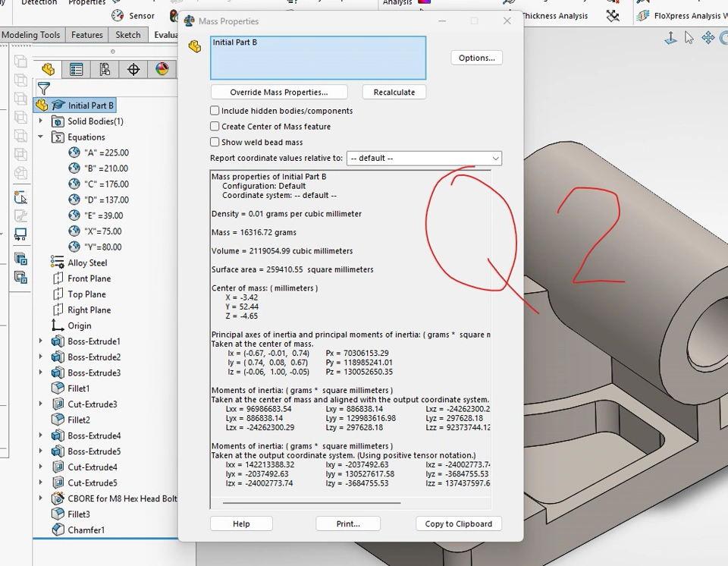Click the Fillet1 feature icon
This screenshot has width=728, height=566.
58,388
